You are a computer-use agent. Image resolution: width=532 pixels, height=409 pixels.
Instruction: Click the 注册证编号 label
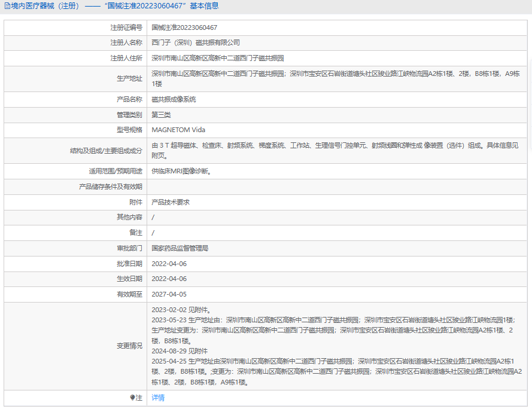pyautogui.click(x=126, y=28)
